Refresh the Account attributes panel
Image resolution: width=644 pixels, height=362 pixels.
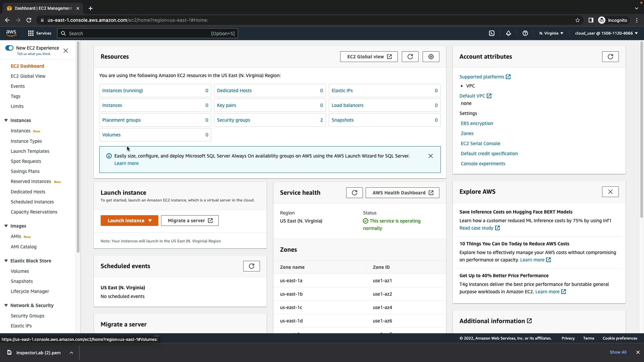[610, 57]
